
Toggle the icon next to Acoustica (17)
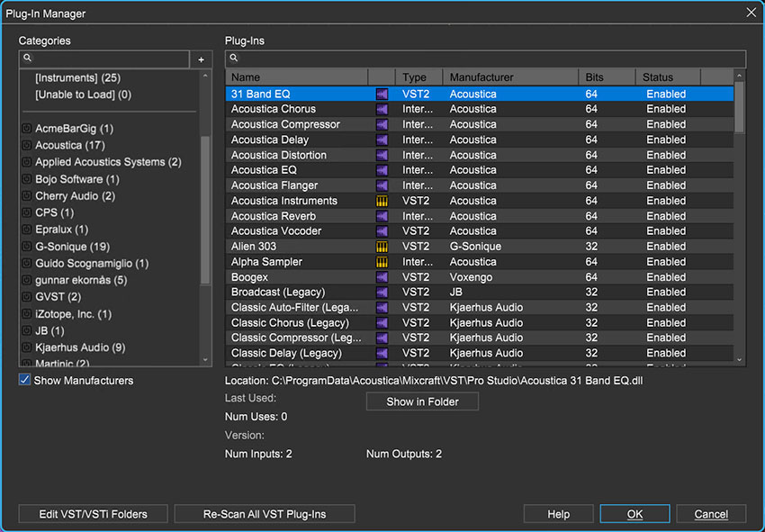click(27, 145)
